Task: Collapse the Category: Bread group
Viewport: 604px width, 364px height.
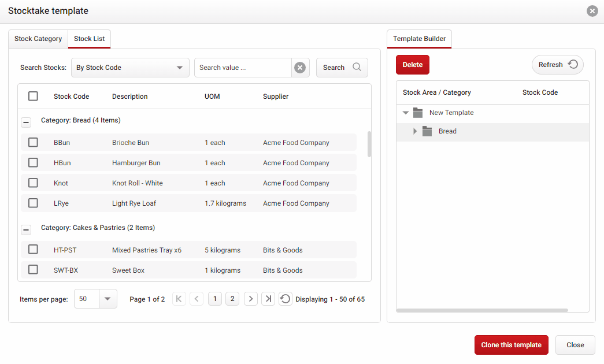Action: pyautogui.click(x=26, y=122)
